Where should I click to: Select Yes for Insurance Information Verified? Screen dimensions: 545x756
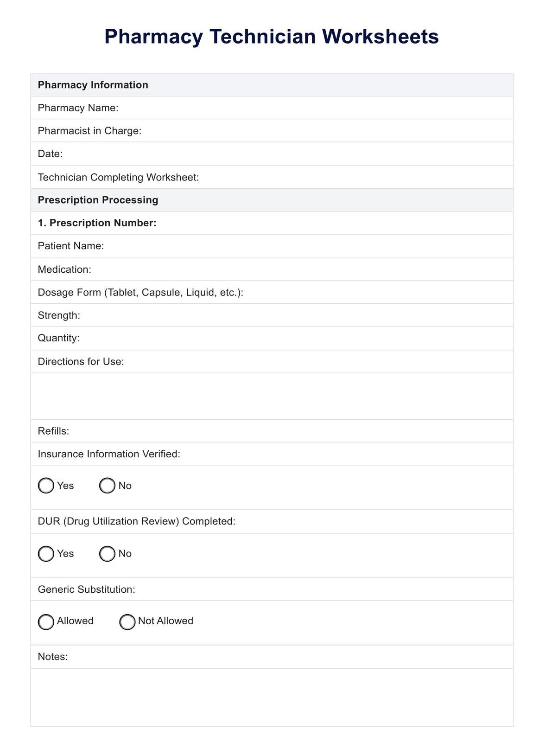pos(46,486)
